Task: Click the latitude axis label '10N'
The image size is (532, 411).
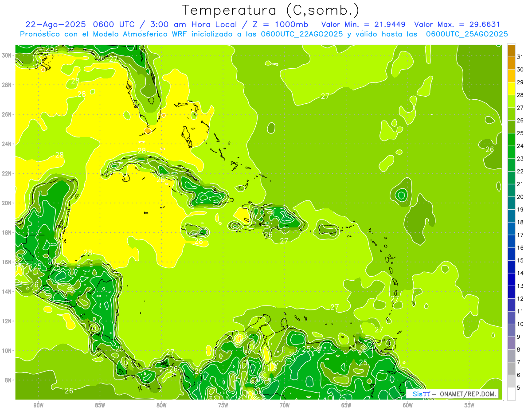Action: coord(7,351)
